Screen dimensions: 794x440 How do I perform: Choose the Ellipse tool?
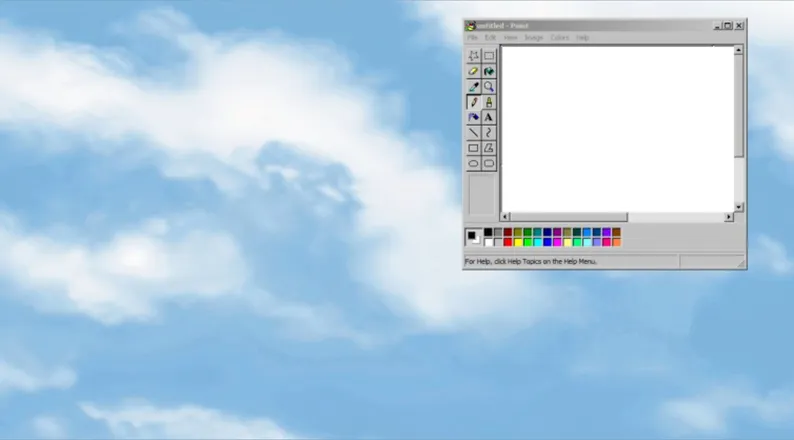(x=473, y=164)
